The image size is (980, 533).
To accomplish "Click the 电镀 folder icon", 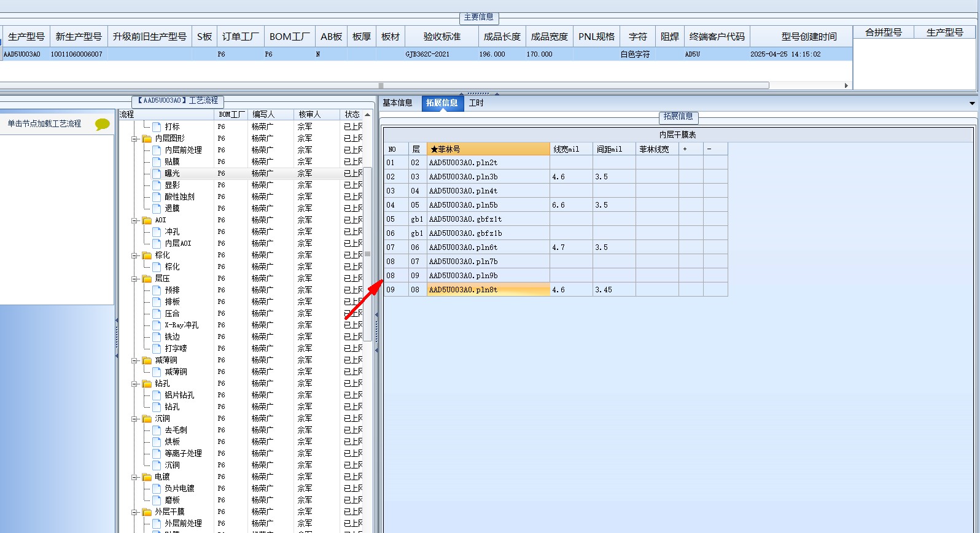I will pyautogui.click(x=147, y=477).
